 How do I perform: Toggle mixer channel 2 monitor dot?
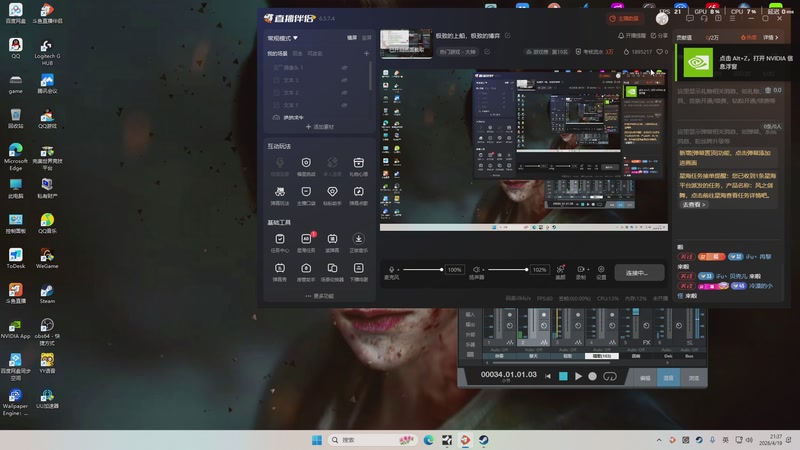[544, 315]
